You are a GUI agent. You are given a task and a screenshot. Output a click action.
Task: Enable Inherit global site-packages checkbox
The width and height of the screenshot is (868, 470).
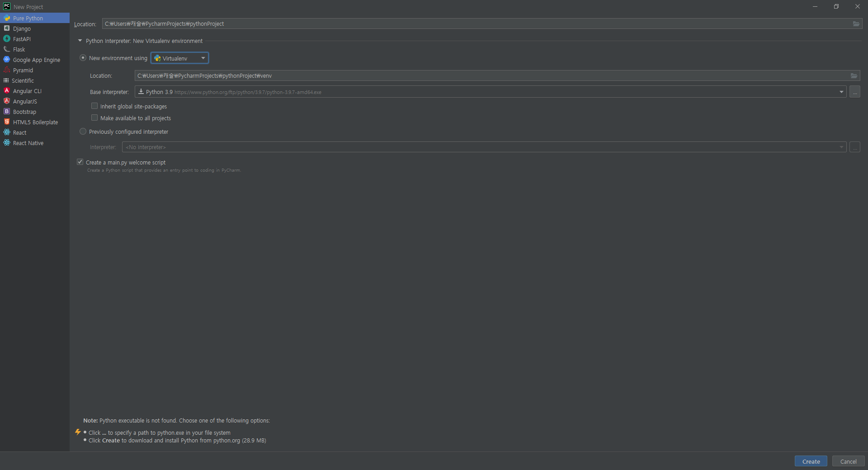pos(94,106)
